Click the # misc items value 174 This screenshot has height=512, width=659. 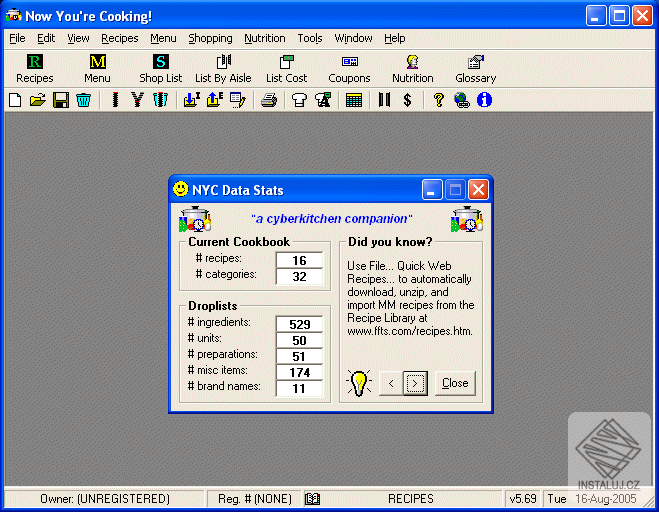pyautogui.click(x=299, y=372)
